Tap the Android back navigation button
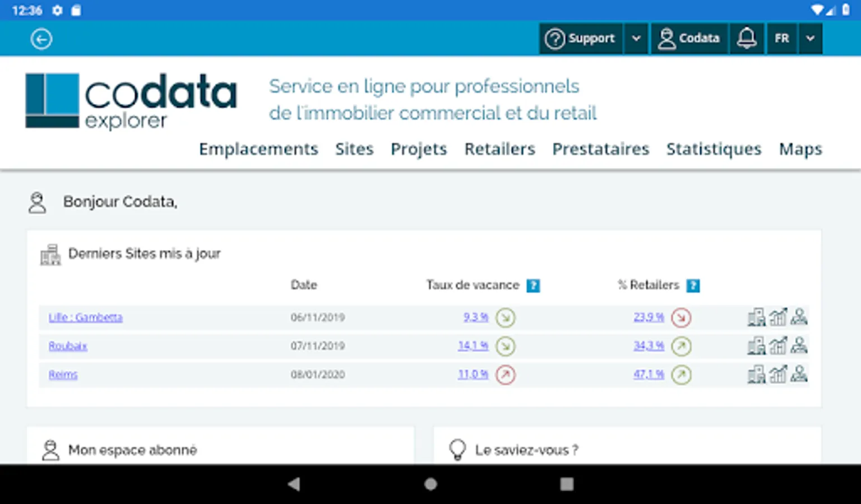Screen dimensions: 861x504 [294, 484]
